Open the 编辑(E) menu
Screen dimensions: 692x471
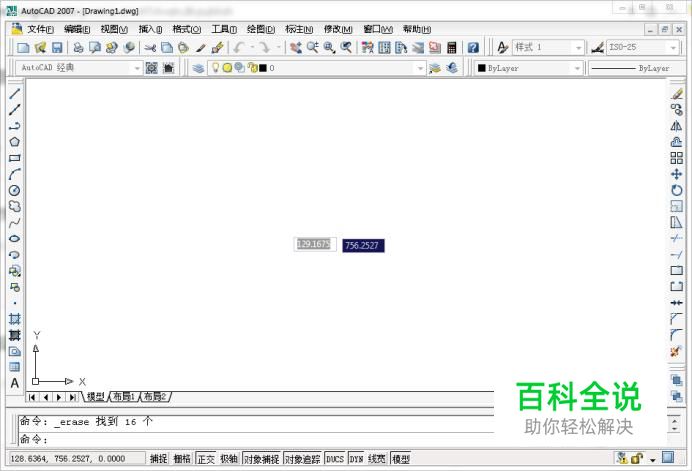tap(77, 29)
